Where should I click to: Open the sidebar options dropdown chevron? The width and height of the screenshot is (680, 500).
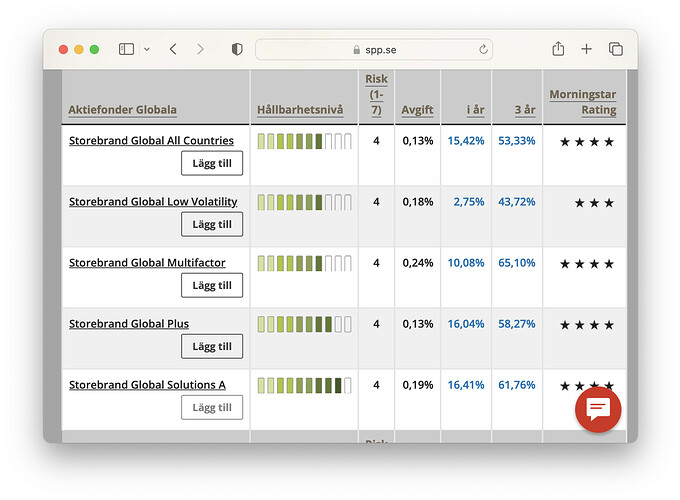tap(147, 49)
